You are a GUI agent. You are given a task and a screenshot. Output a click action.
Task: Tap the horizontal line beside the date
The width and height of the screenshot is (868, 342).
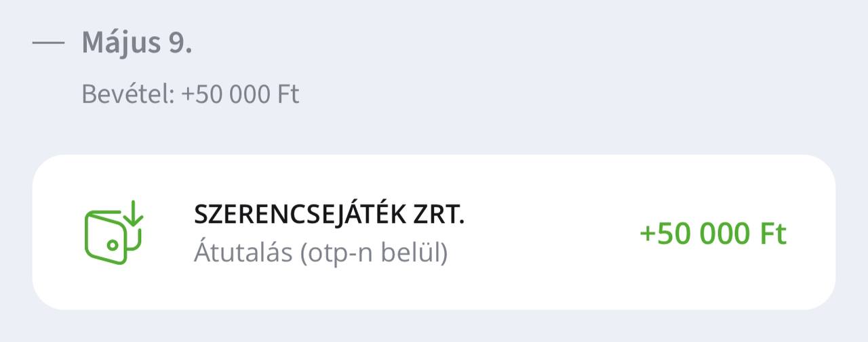coord(48,43)
